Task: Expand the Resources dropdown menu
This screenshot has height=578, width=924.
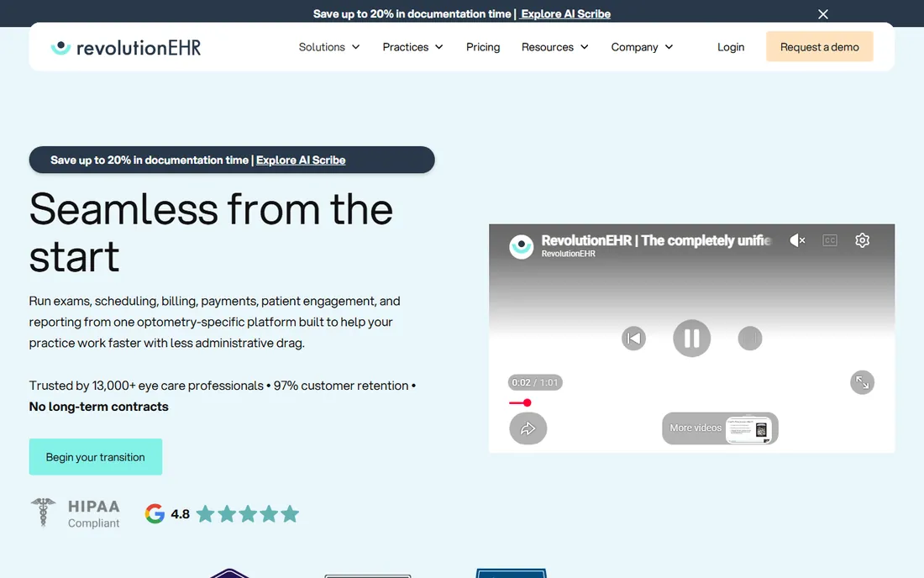Action: (x=554, y=47)
